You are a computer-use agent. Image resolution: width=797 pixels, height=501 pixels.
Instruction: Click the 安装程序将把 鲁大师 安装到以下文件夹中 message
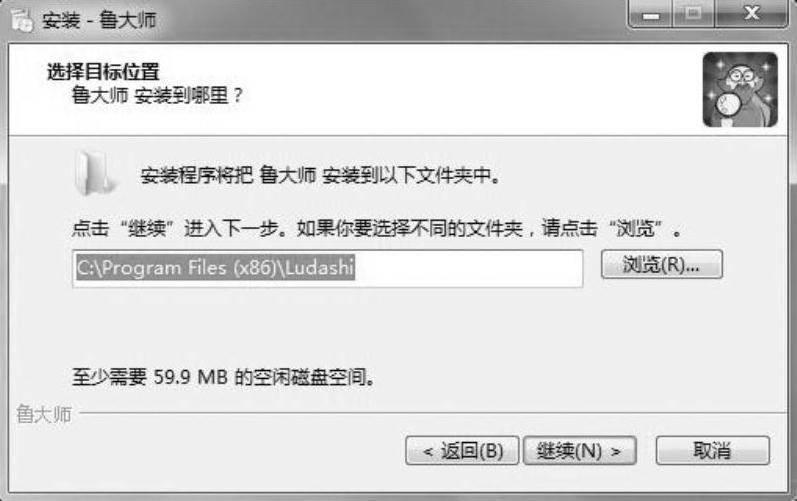[x=320, y=176]
